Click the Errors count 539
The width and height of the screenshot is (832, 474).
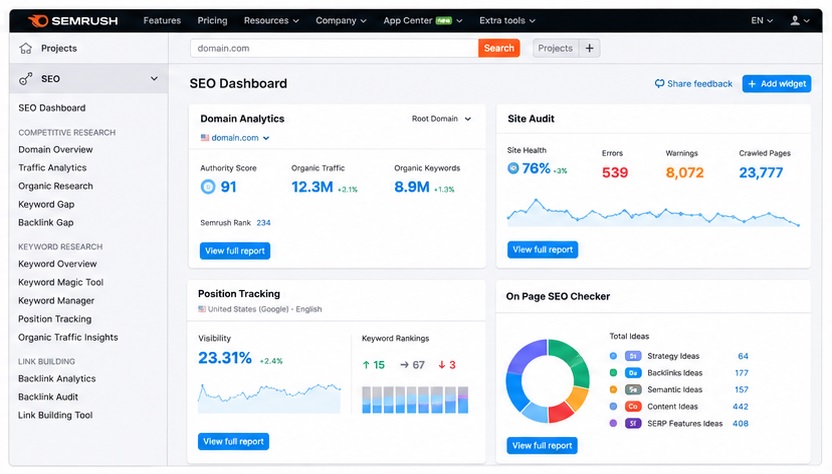coord(615,173)
